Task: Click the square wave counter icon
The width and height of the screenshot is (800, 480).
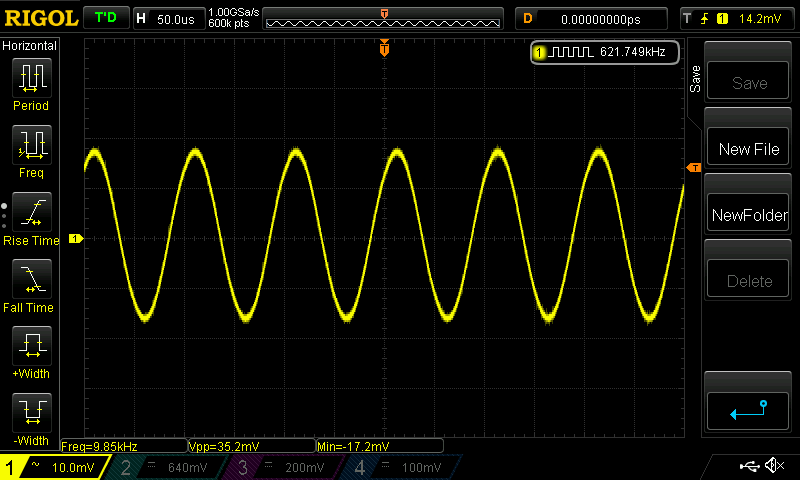Action: [570, 52]
